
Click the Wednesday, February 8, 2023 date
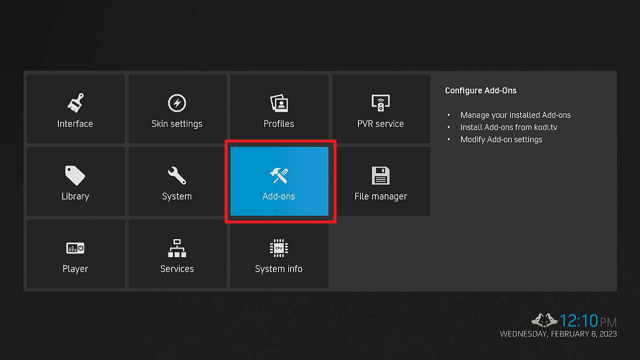(558, 334)
